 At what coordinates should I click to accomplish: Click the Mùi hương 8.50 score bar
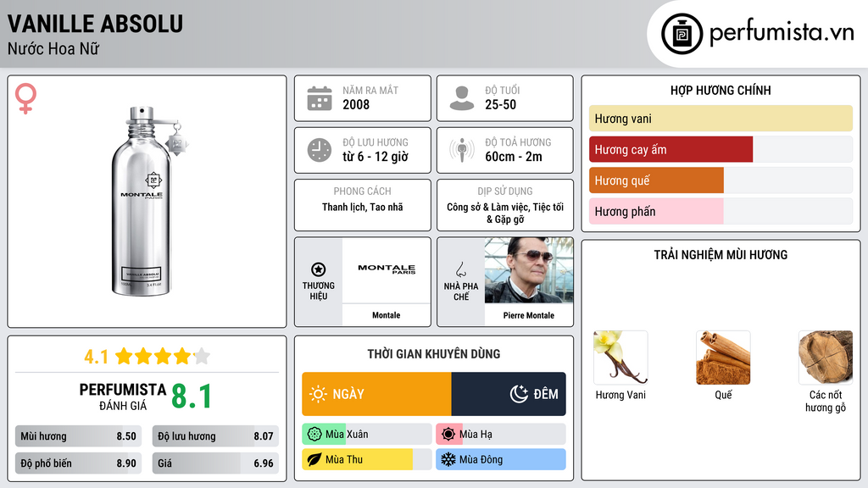coord(78,436)
